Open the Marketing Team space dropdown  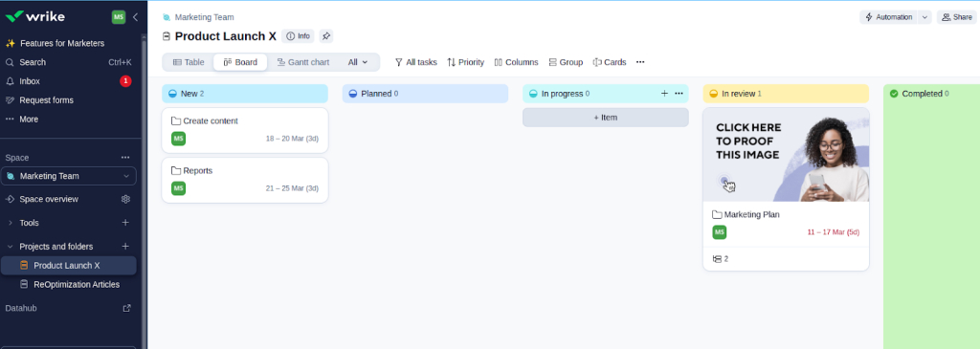69,176
